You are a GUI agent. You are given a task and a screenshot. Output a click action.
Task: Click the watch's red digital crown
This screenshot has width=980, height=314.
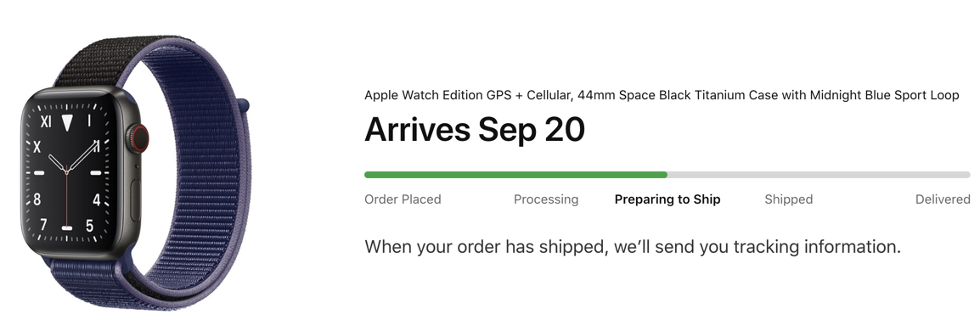tap(142, 137)
